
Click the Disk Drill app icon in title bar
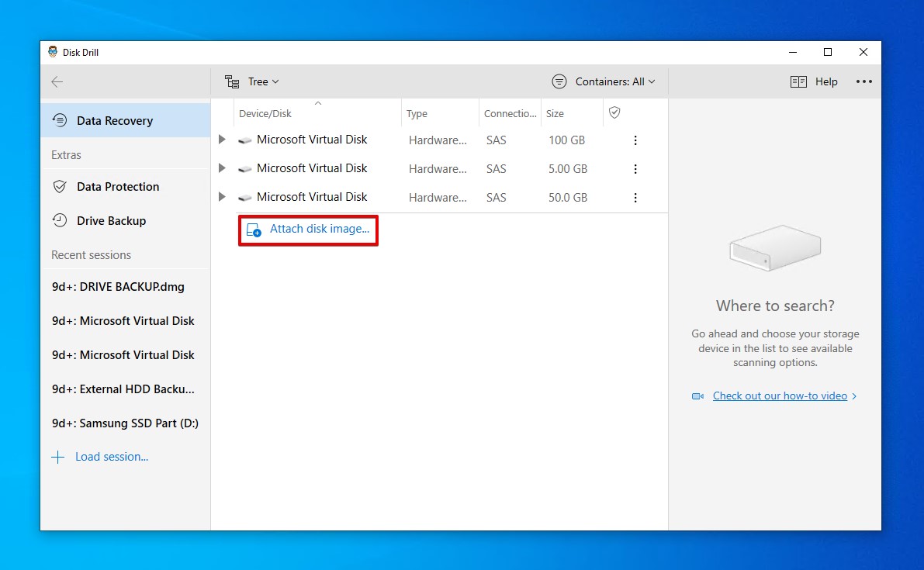[x=53, y=52]
